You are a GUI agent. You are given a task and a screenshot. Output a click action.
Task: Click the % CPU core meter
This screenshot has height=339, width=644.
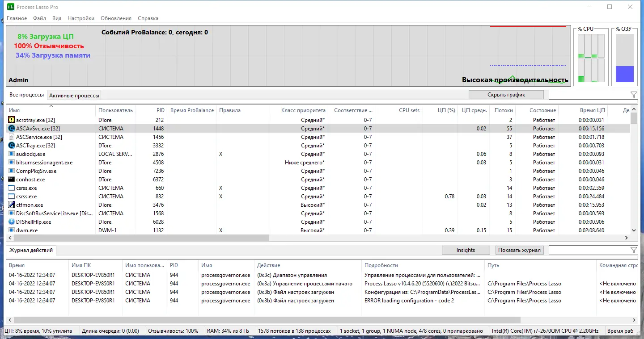[591, 58]
